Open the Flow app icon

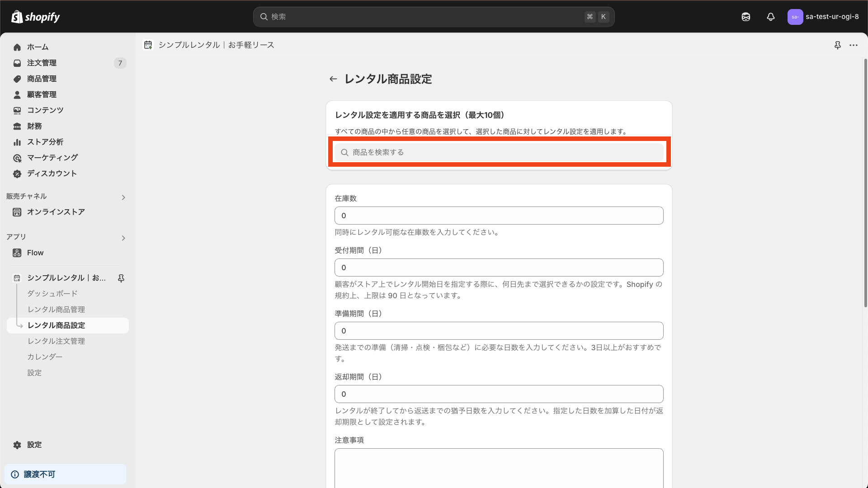pos(17,253)
